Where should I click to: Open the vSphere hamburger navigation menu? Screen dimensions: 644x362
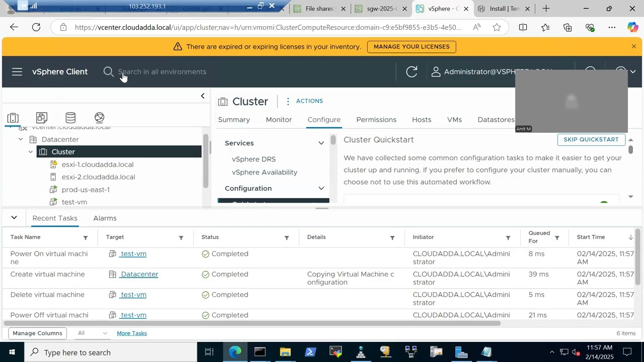[17, 72]
